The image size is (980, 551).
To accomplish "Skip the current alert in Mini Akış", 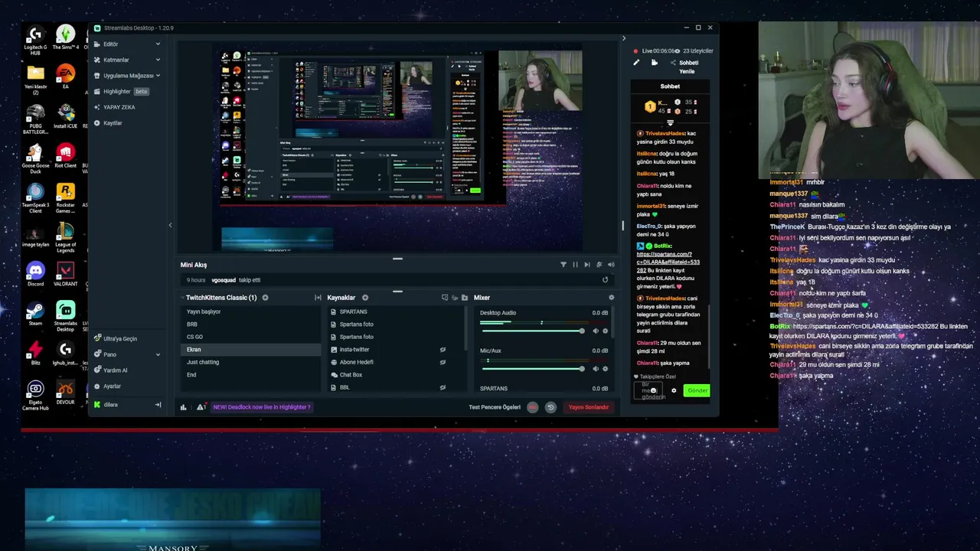I will click(x=587, y=265).
